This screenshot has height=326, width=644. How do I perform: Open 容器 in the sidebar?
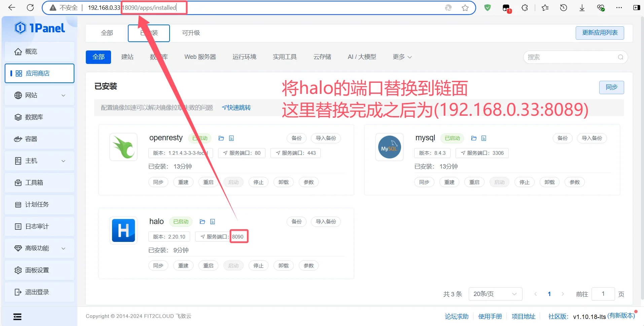coord(31,139)
